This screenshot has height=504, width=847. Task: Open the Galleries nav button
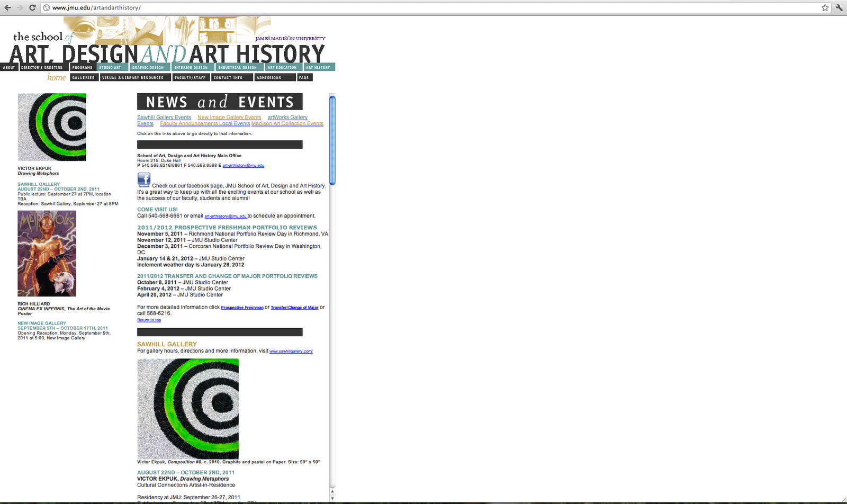tap(84, 77)
